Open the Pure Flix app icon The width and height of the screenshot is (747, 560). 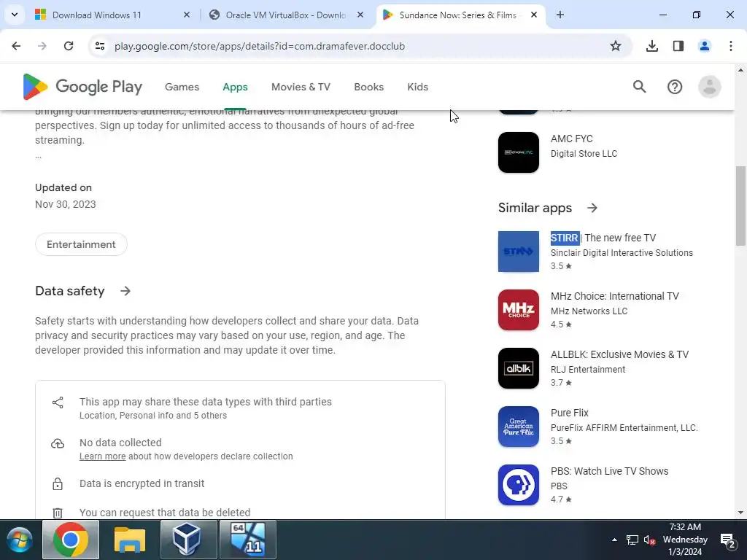tap(519, 427)
